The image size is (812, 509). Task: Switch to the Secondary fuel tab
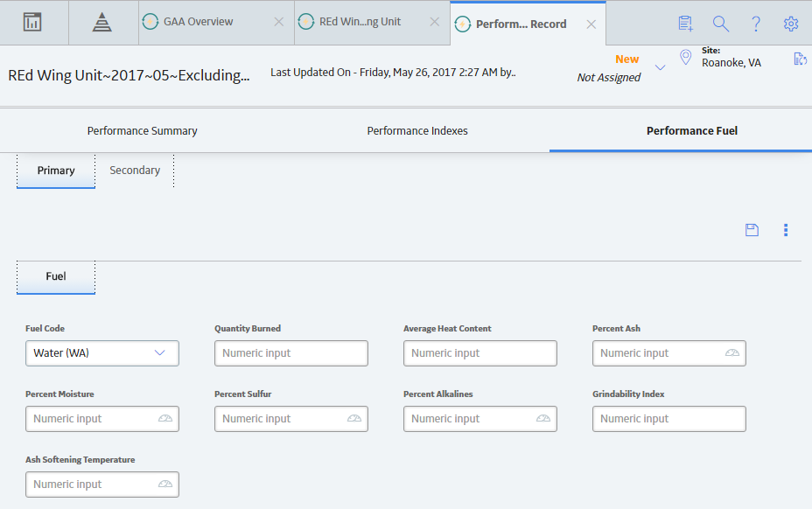[135, 171]
